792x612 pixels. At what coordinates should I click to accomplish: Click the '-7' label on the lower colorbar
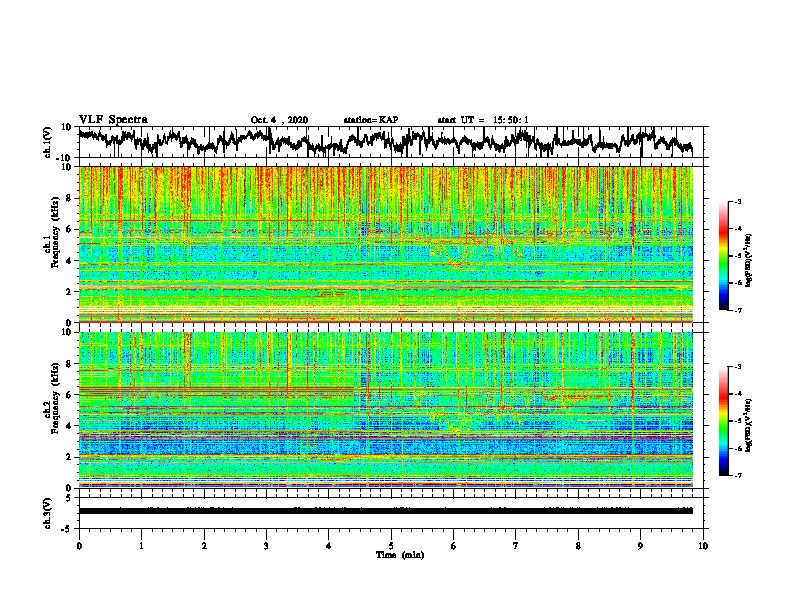(738, 475)
